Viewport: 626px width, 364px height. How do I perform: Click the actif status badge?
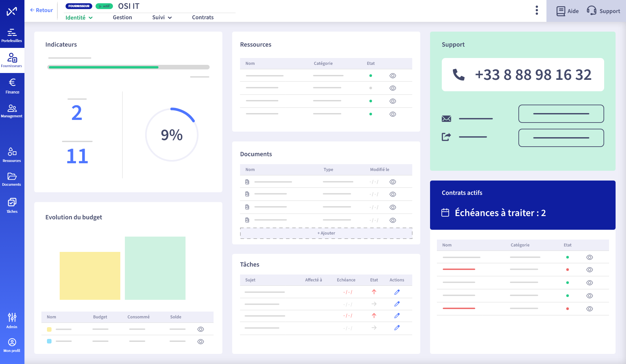coord(104,6)
